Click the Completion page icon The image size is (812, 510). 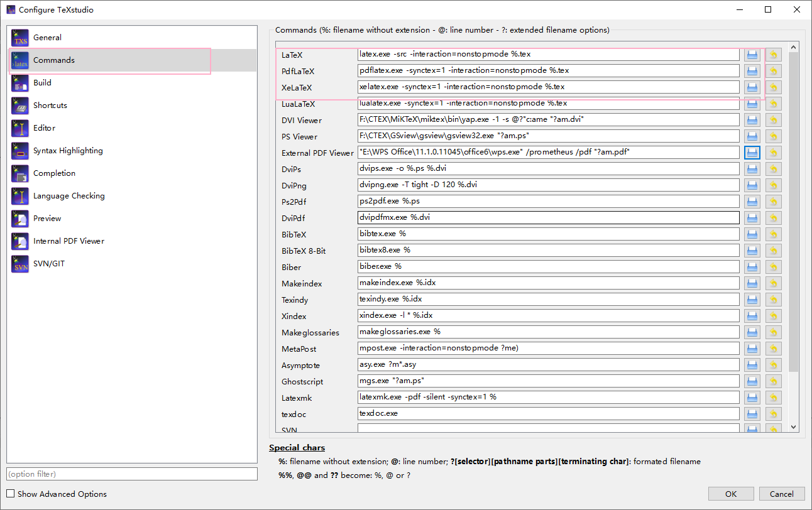click(20, 173)
